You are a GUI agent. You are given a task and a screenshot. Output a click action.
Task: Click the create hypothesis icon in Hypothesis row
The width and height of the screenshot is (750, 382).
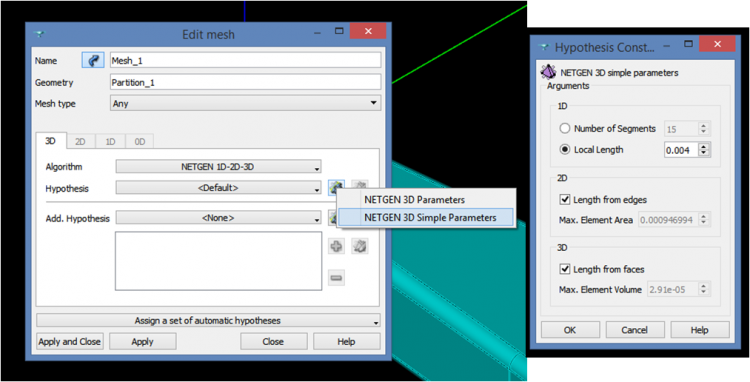click(336, 187)
